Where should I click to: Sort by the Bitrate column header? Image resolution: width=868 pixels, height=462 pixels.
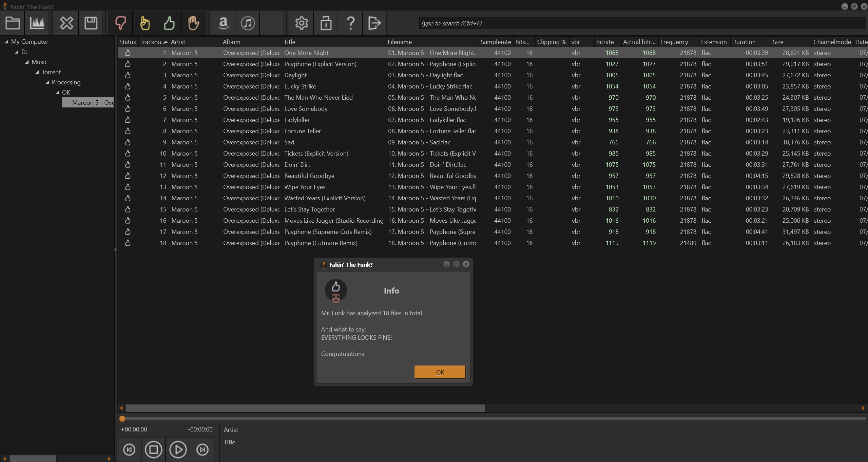605,42
